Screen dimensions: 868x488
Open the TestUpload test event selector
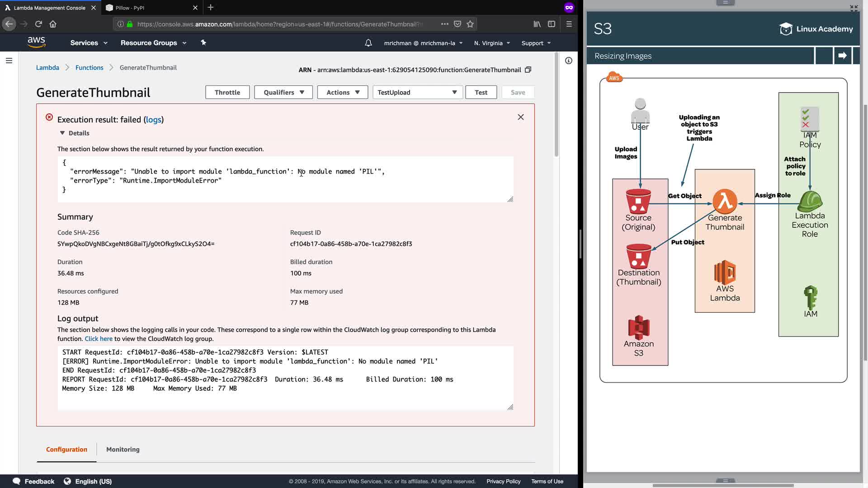(x=417, y=92)
